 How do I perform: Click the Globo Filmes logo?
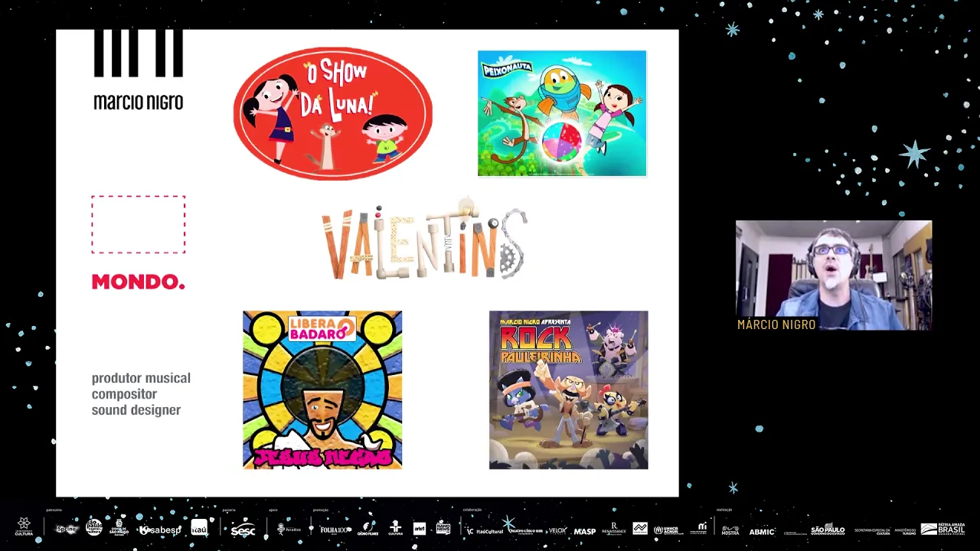click(x=368, y=529)
